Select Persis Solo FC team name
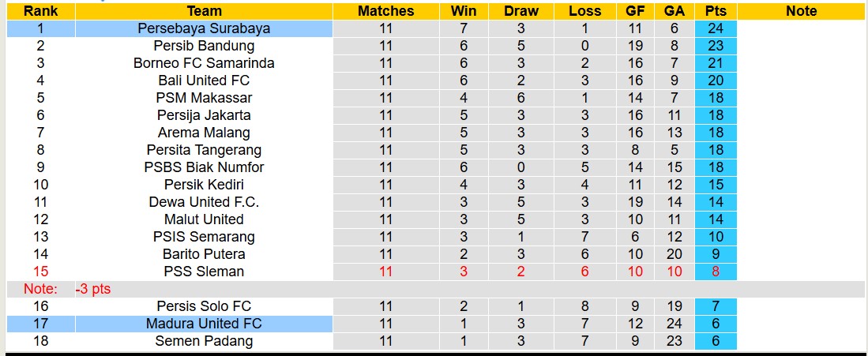Viewport: 868px width, 356px height. [x=204, y=306]
